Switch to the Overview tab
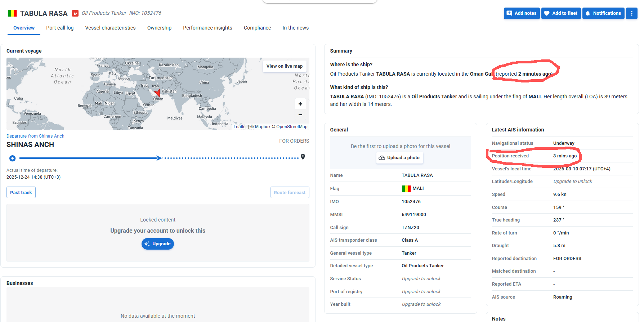 [x=24, y=28]
